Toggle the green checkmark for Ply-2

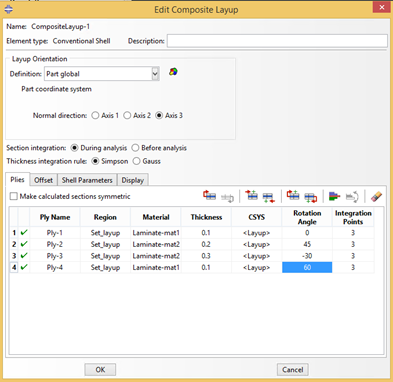(24, 244)
